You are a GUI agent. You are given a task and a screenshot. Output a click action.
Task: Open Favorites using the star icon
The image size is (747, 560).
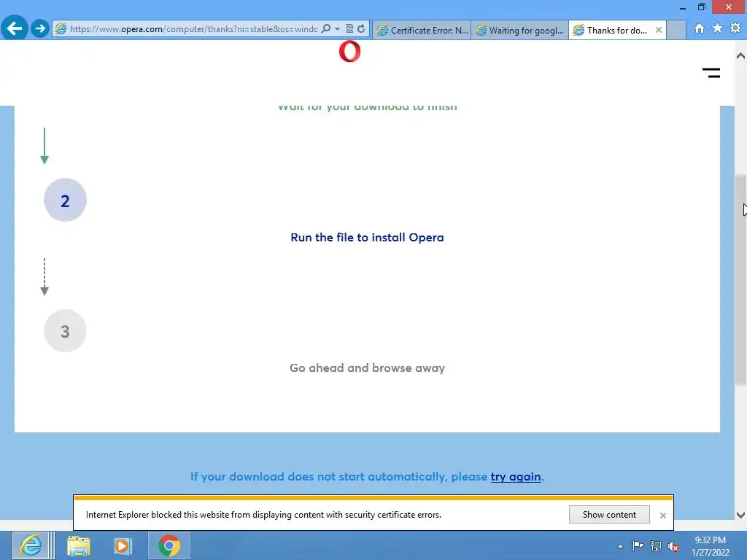(718, 28)
